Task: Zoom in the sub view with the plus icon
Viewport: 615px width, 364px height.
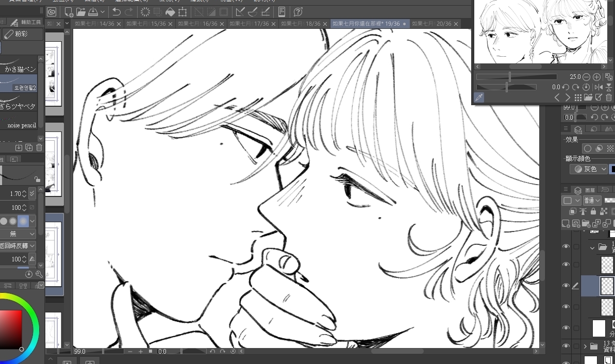Action: point(596,77)
